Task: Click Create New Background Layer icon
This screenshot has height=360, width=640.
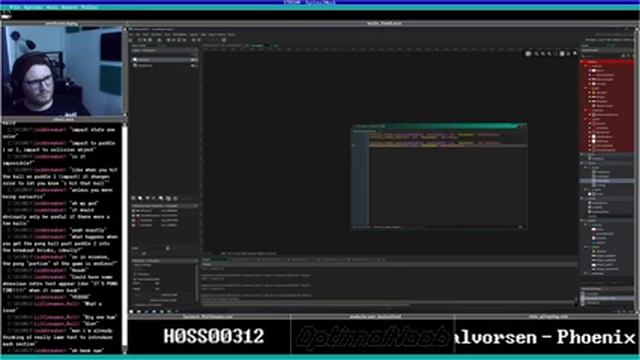Action: click(133, 198)
